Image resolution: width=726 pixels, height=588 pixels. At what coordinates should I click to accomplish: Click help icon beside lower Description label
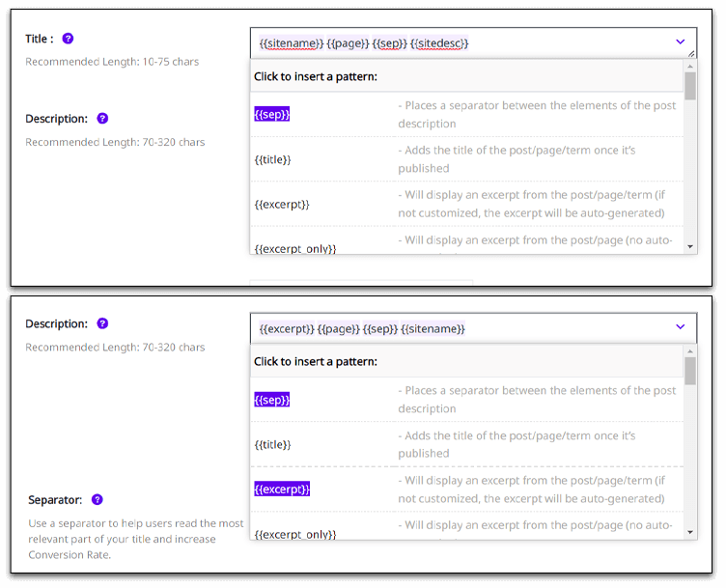pyautogui.click(x=102, y=323)
